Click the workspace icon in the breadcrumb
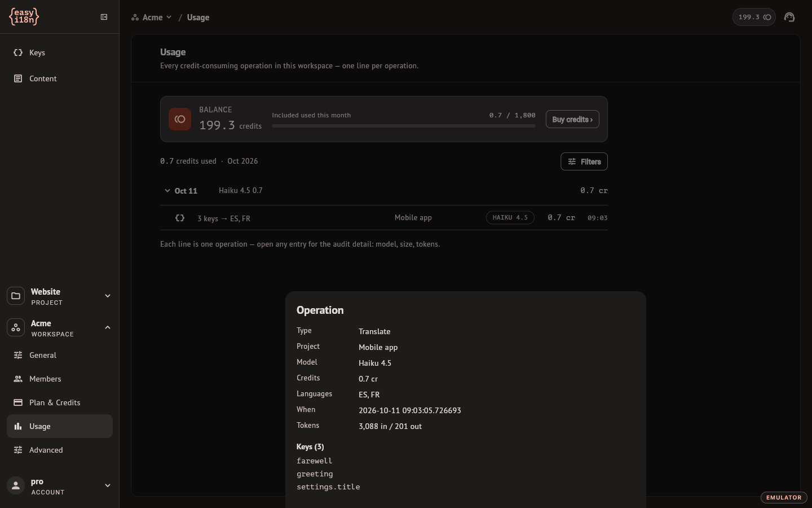 [135, 17]
